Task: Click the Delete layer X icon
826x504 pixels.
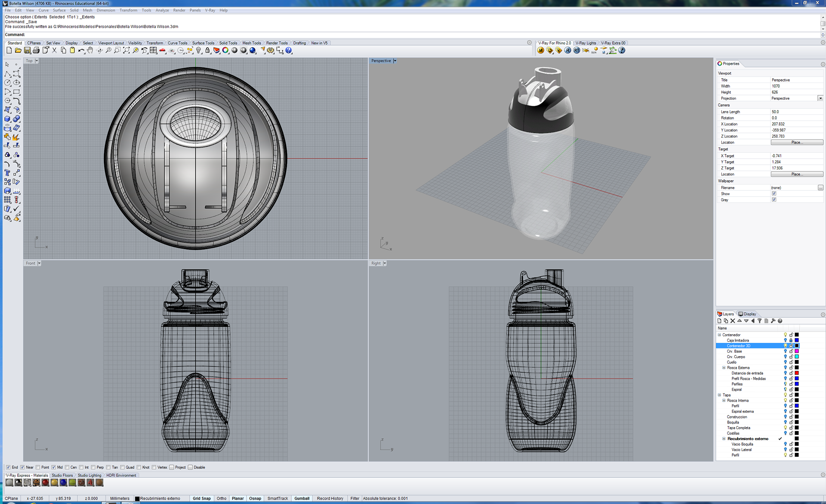Action: click(x=733, y=321)
